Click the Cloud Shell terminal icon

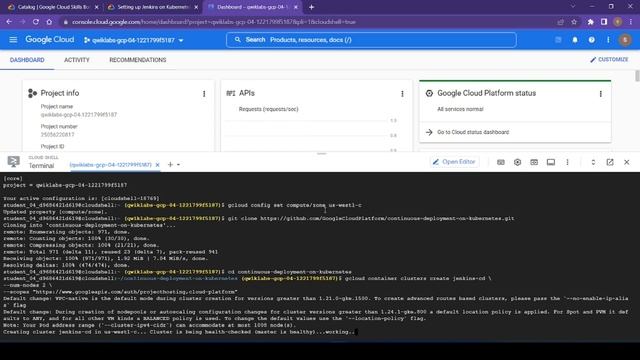point(13,162)
